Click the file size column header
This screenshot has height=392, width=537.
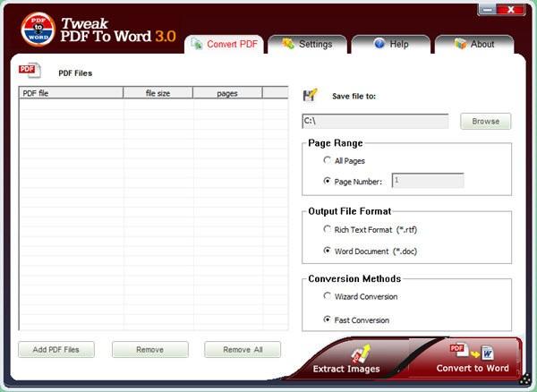tap(158, 93)
